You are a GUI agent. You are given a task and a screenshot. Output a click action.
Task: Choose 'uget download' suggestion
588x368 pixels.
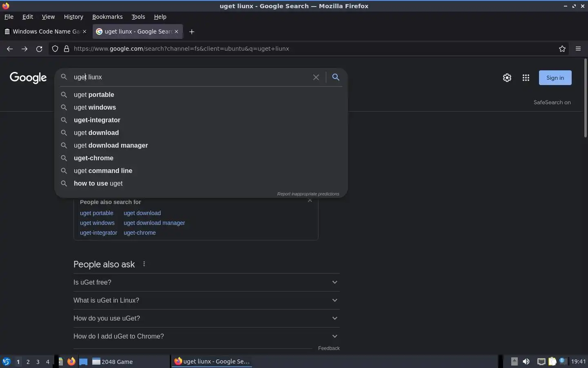pos(201,133)
